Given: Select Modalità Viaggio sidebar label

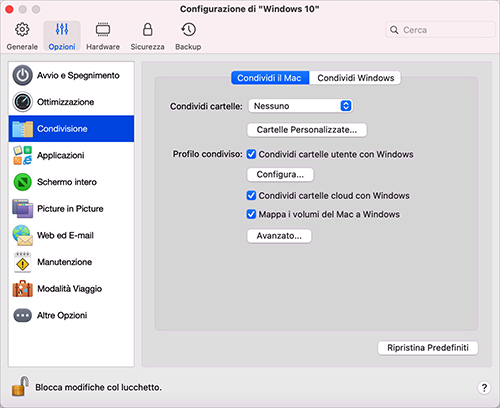Looking at the screenshot, I should (x=70, y=289).
